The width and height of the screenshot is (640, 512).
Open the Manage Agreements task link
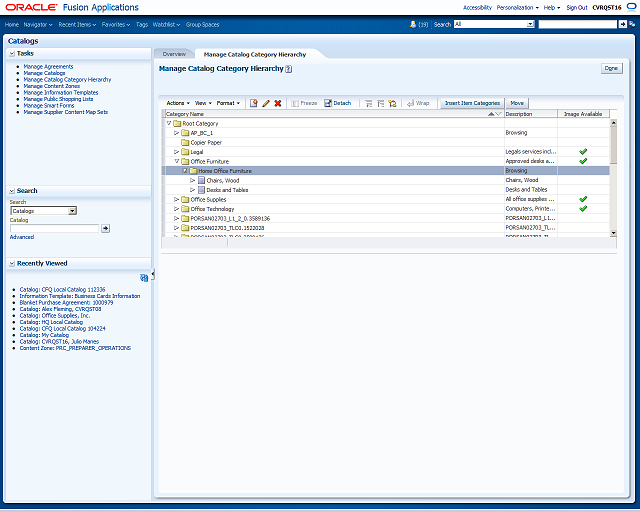48,67
